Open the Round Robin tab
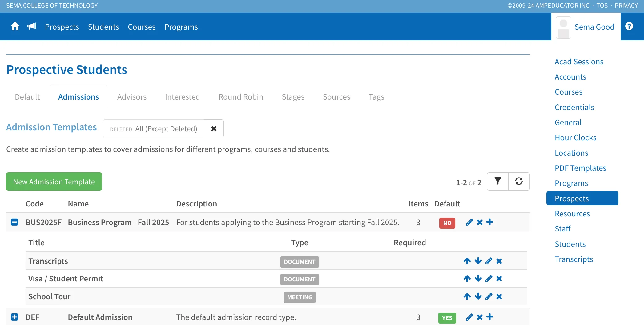 pos(241,97)
